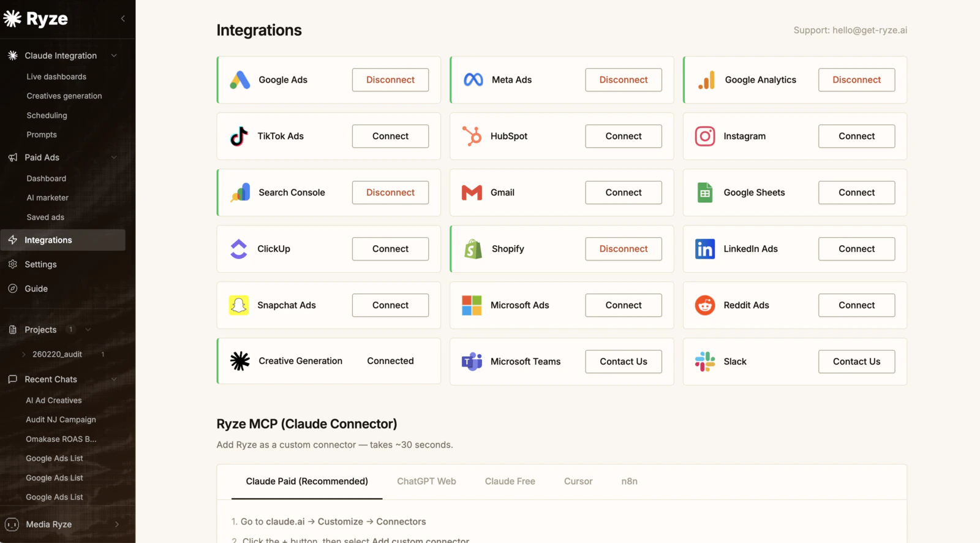Disconnect Shopify

click(624, 249)
